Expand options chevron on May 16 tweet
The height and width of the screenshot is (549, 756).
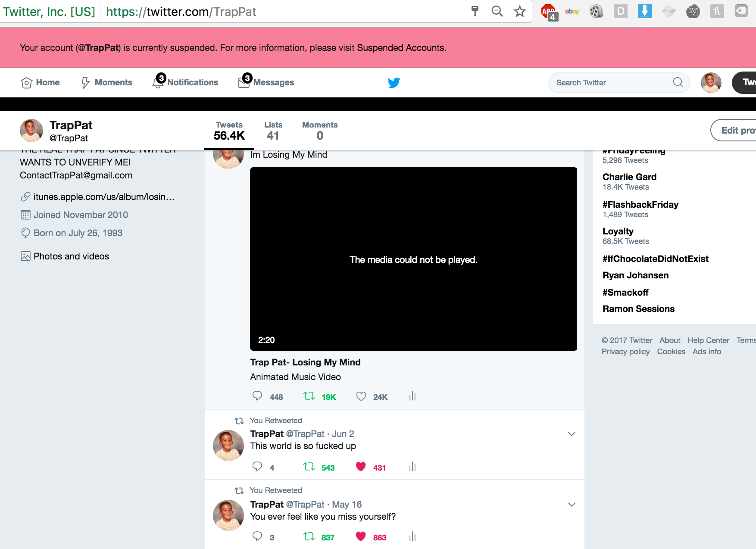click(x=572, y=505)
